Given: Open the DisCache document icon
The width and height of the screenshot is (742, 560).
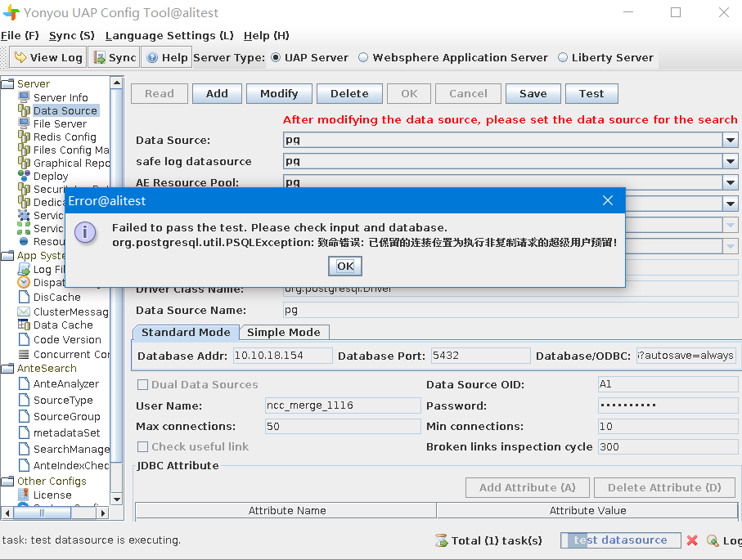Looking at the screenshot, I should 24,297.
